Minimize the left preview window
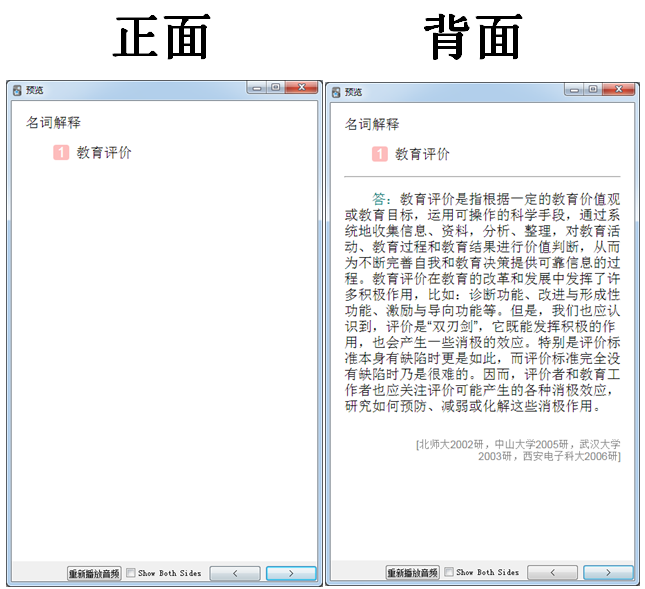Image resolution: width=645 pixels, height=589 pixels. click(x=257, y=88)
